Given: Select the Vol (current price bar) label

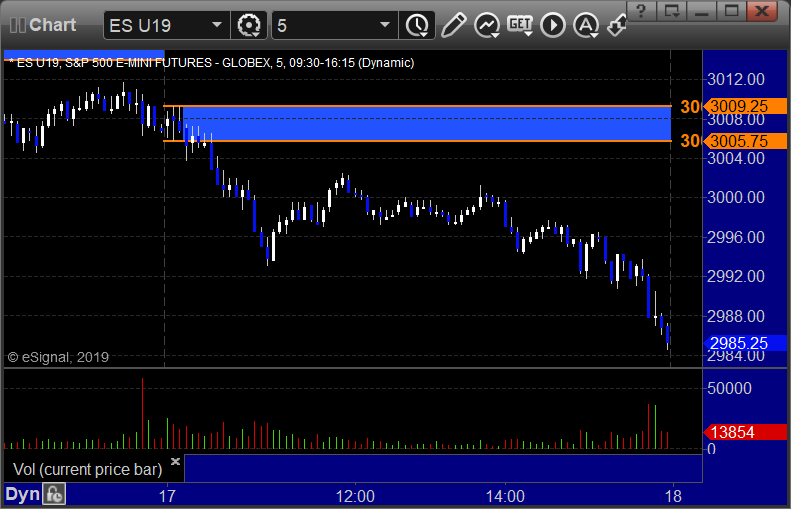Looking at the screenshot, I should coord(87,469).
